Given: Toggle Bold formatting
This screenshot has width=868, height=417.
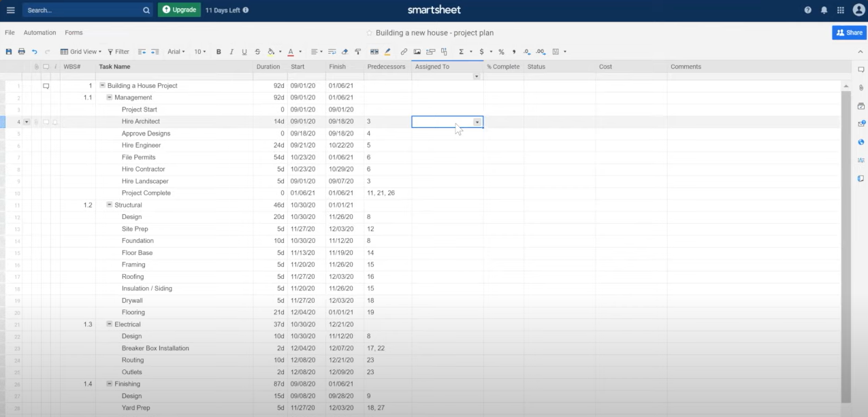Looking at the screenshot, I should [219, 52].
